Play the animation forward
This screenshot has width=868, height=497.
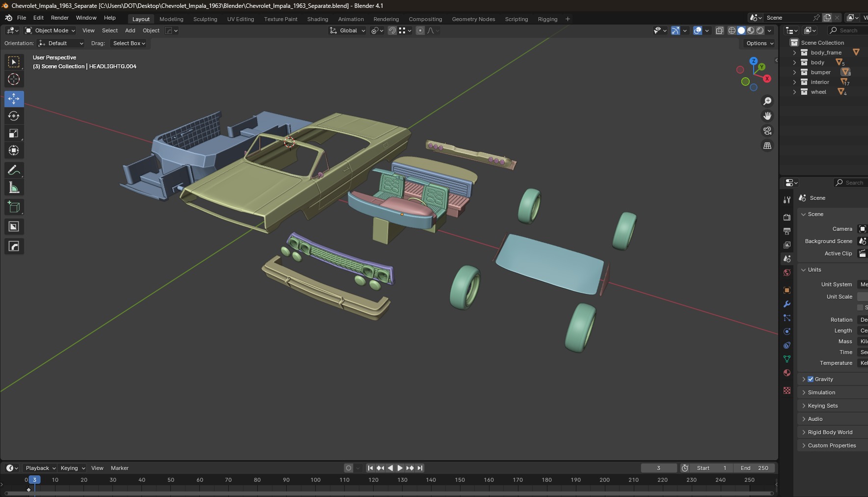pyautogui.click(x=400, y=468)
